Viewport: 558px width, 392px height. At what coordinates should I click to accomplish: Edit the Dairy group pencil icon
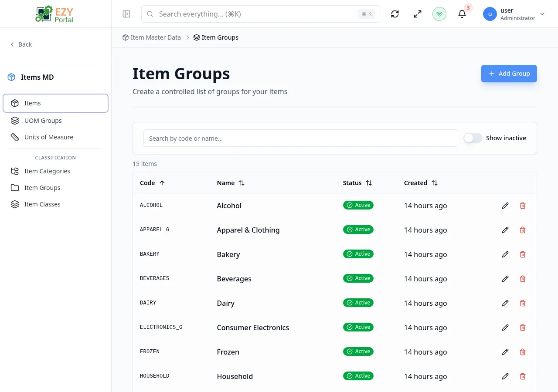(x=505, y=303)
